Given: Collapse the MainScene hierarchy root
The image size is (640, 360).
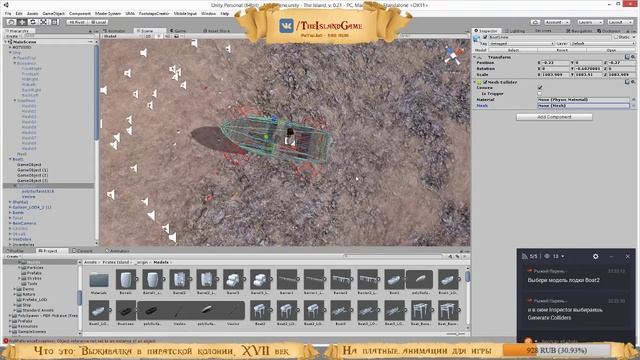Looking at the screenshot, I should pos(6,42).
